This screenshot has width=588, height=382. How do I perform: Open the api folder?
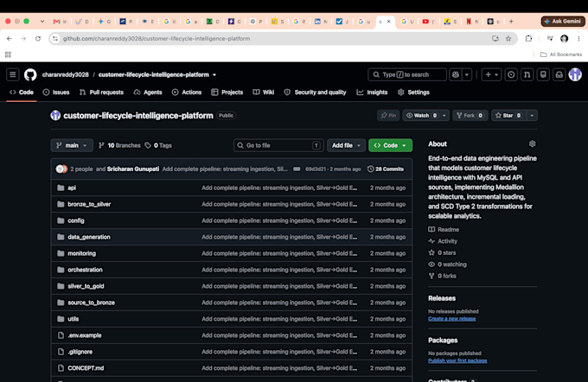[x=72, y=188]
